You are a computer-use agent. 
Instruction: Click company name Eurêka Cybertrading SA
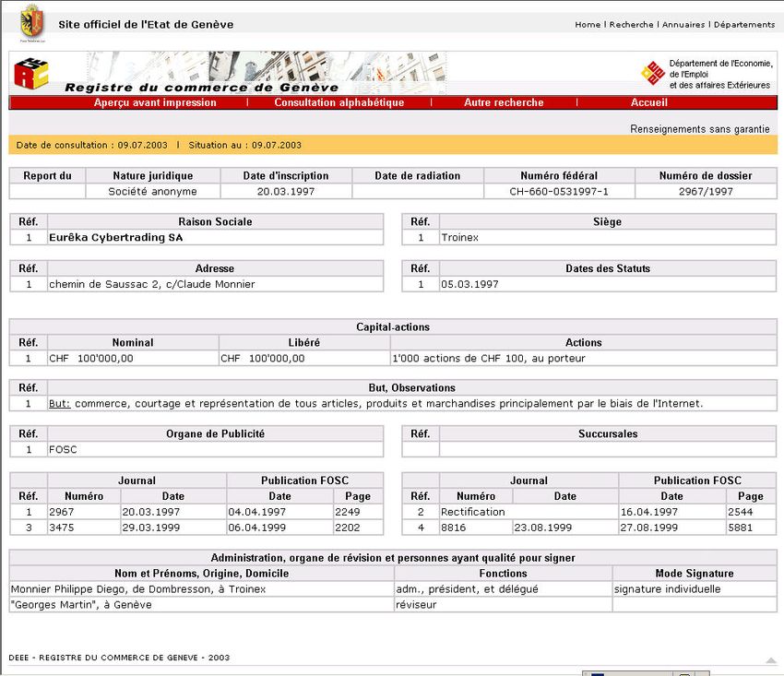pos(116,238)
